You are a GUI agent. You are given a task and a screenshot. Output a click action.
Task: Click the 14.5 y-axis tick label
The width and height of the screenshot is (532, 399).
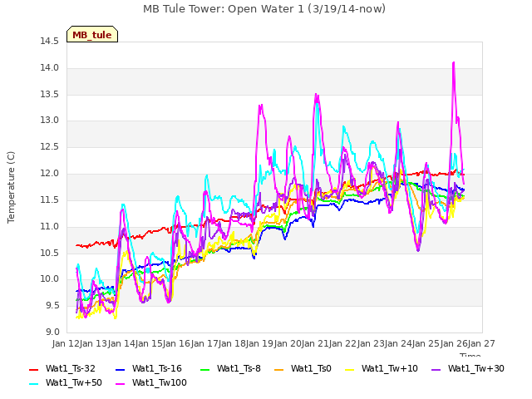pos(50,42)
